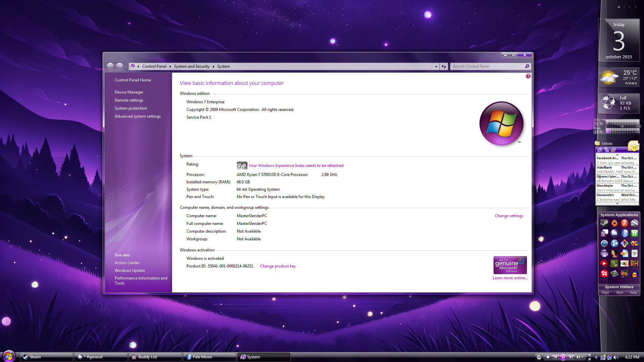Launch HxD hex editor icon
644x362 pixels.
point(624,263)
